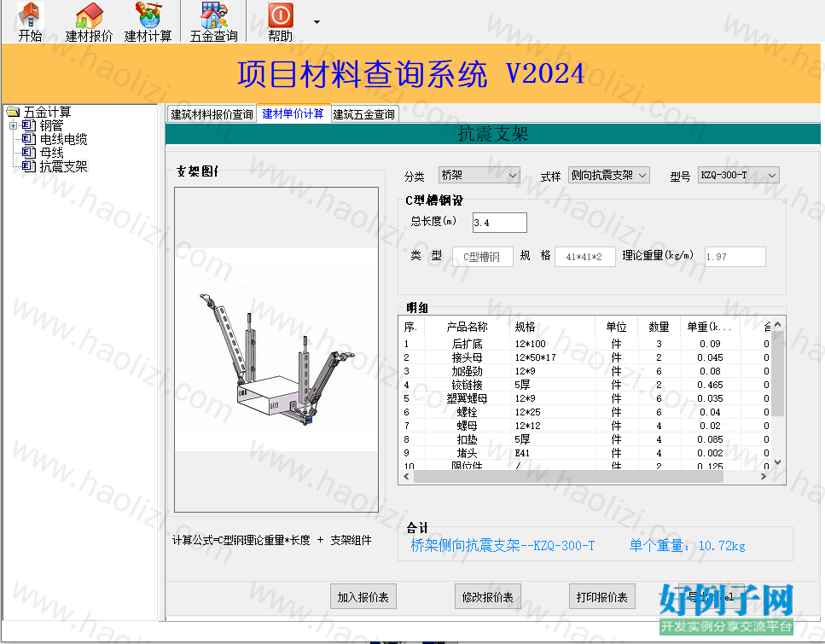This screenshot has width=825, height=644.
Task: Open the toolbar overflow arrow next to 帮助
Action: pyautogui.click(x=317, y=22)
